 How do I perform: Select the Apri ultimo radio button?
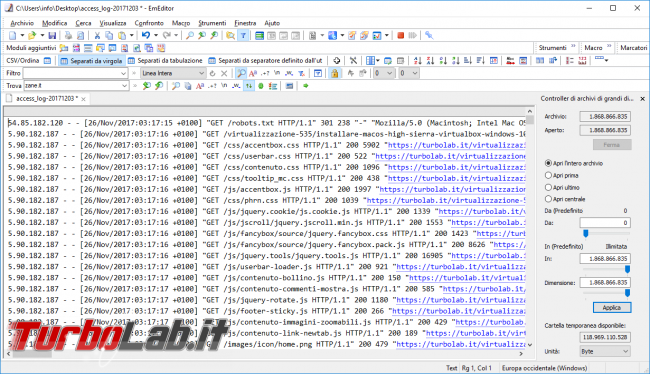[x=548, y=187]
